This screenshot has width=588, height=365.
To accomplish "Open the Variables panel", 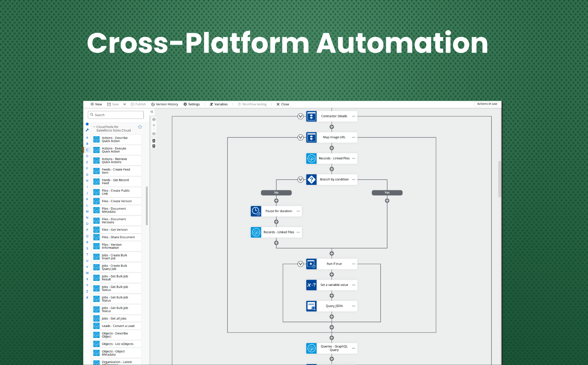I will tap(218, 104).
